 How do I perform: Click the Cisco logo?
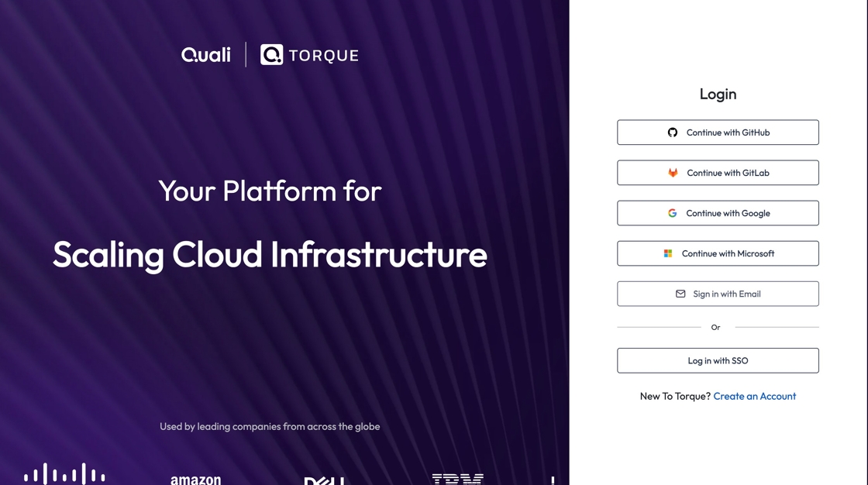pos(64,474)
